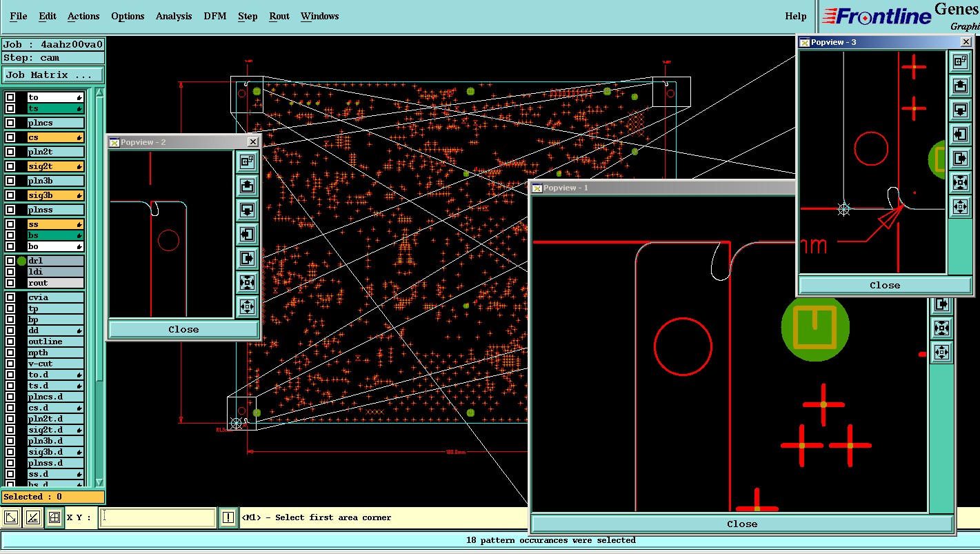Toggle the 'sig2t' layer checkbox
This screenshot has width=980, height=554.
click(x=10, y=166)
